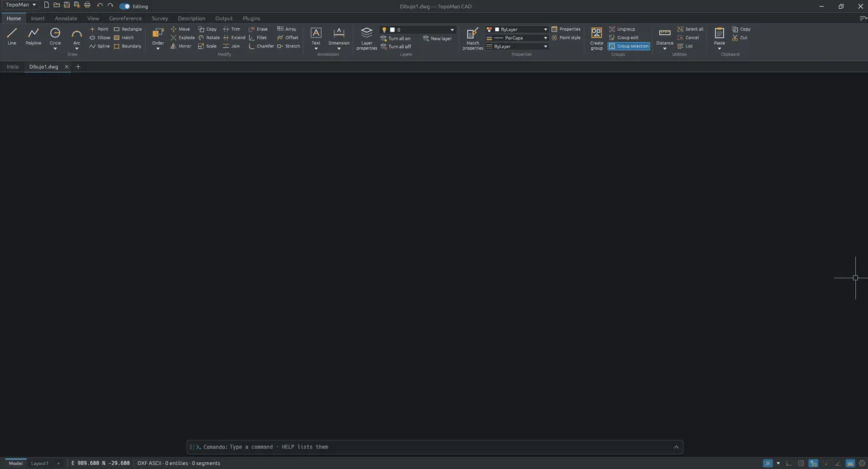
Task: Click the Stretch command
Action: (288, 46)
